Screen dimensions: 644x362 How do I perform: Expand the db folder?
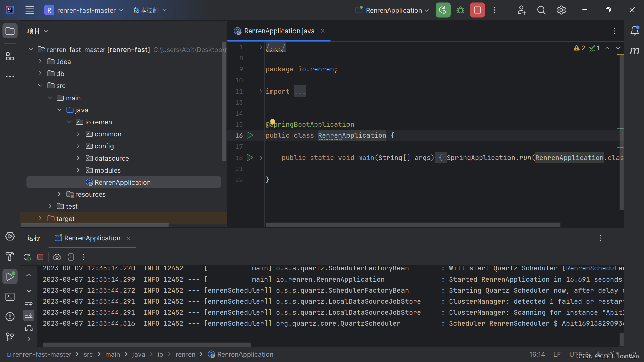(40, 74)
